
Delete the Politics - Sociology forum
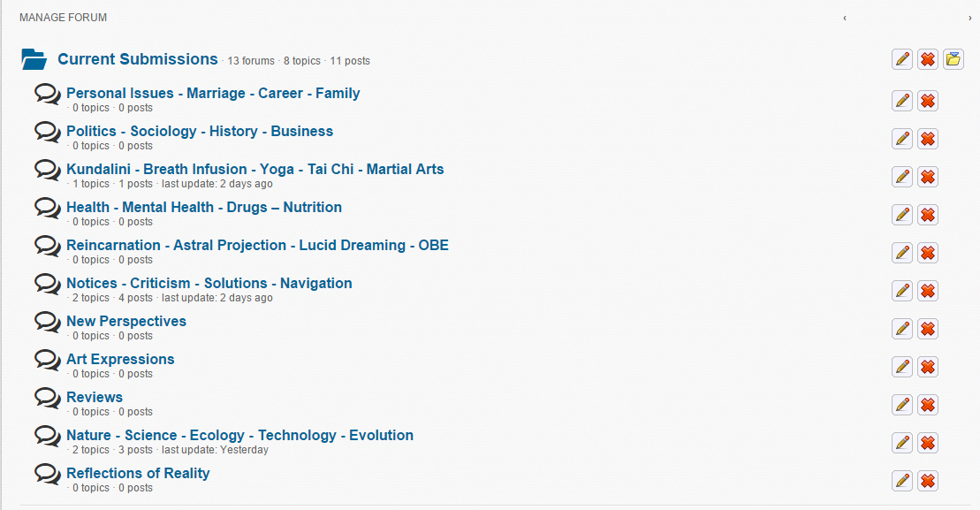click(x=928, y=139)
